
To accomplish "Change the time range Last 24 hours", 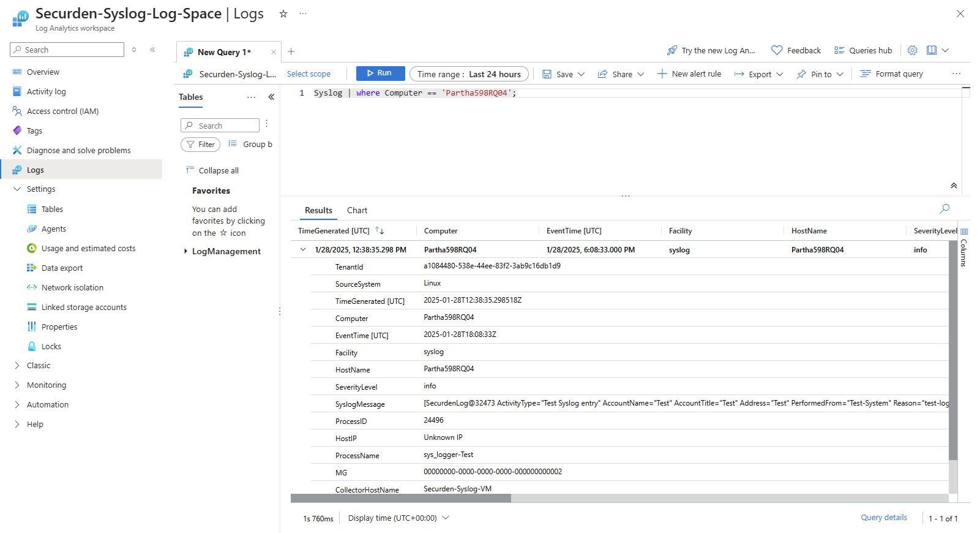I will click(x=469, y=74).
